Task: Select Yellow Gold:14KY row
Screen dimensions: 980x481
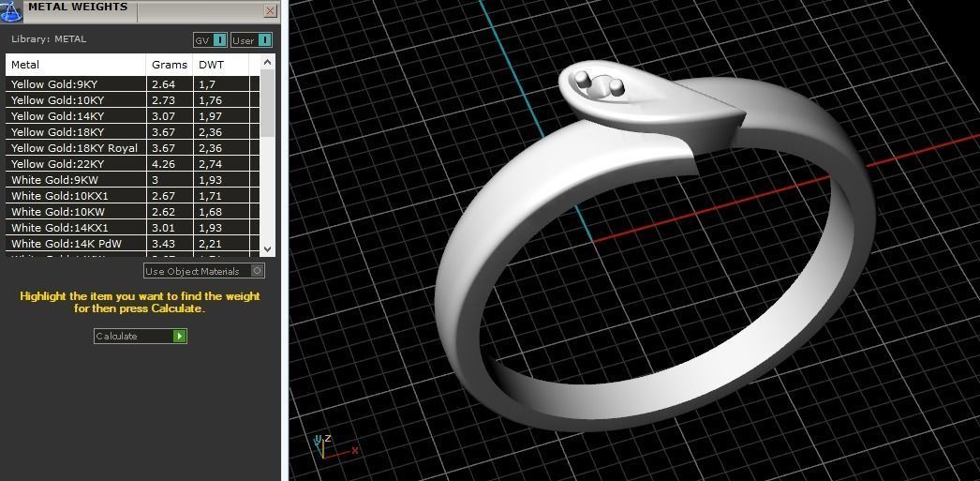Action: click(x=132, y=115)
